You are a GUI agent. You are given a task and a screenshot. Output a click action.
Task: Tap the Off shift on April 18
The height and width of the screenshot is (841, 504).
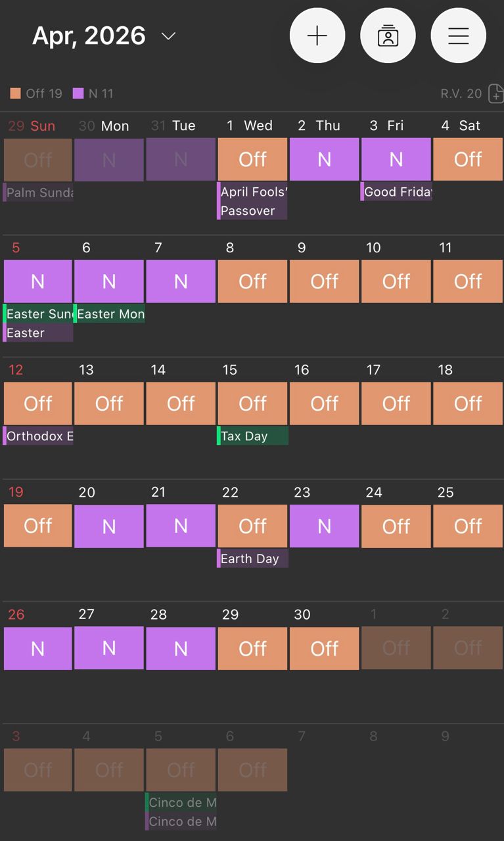tap(468, 403)
